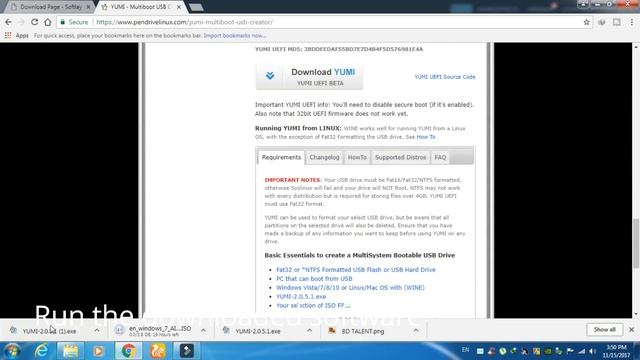This screenshot has height=360, width=640.
Task: Close the downloads bar
Action: coord(631,329)
